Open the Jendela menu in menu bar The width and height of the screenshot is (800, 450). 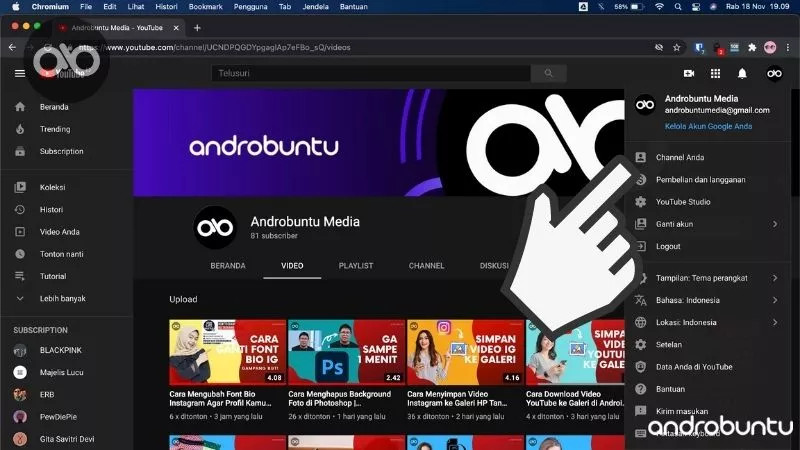[315, 7]
